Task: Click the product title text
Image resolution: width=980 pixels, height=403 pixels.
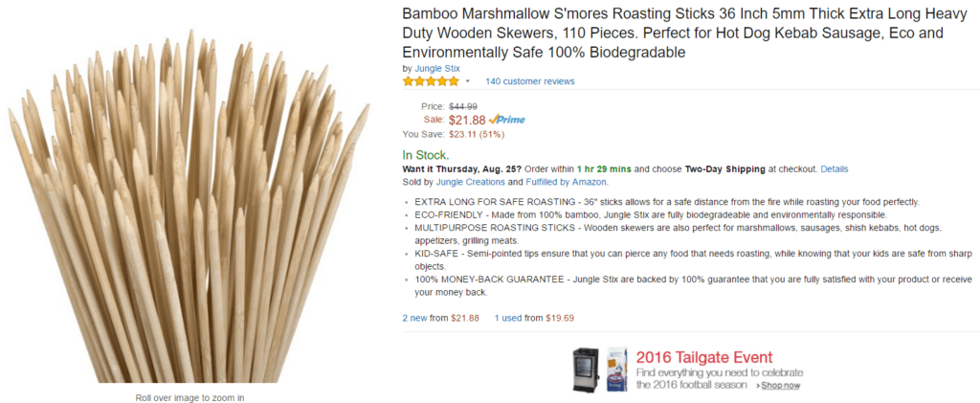Action: pyautogui.click(x=673, y=34)
